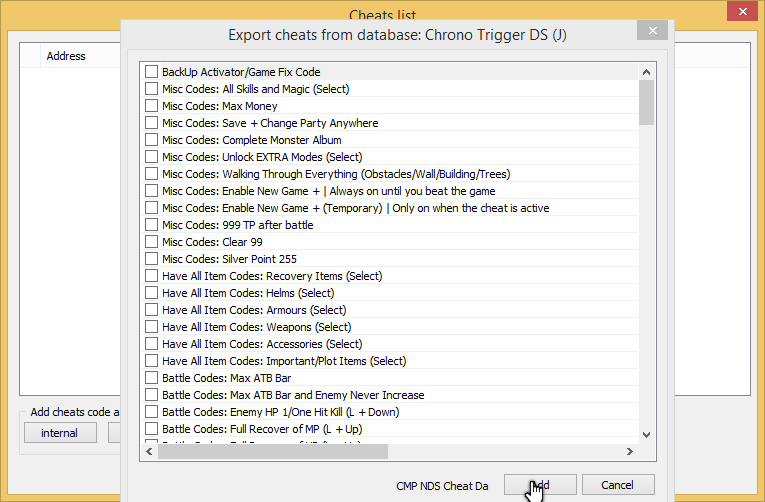Select 'Misc Codes: Max Money' row text
Screen dimensions: 765x502
220,106
